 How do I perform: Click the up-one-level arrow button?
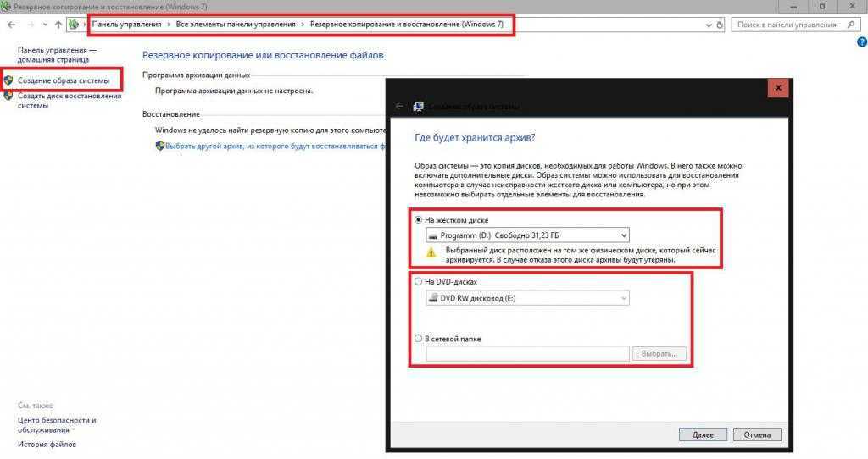(58, 25)
